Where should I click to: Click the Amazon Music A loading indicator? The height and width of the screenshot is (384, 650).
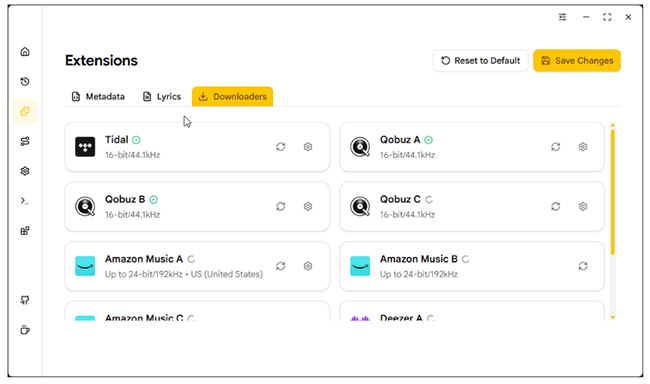point(191,259)
